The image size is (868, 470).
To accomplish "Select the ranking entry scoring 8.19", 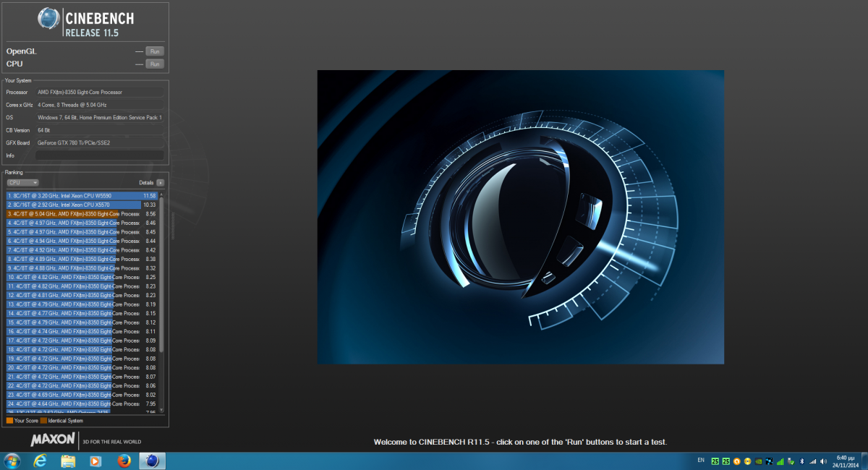I will 82,304.
